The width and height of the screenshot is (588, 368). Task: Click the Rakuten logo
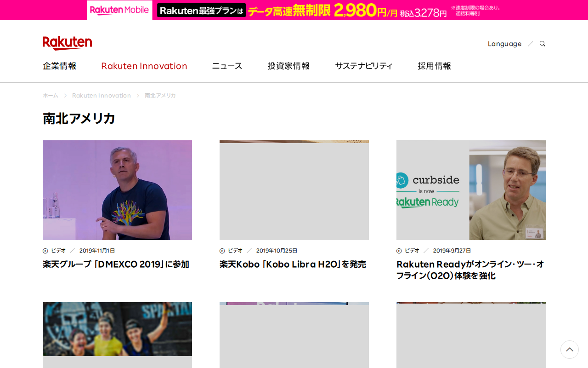67,43
